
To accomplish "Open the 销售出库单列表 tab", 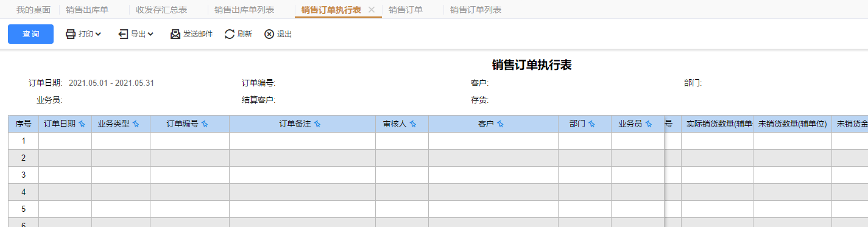I will [244, 10].
